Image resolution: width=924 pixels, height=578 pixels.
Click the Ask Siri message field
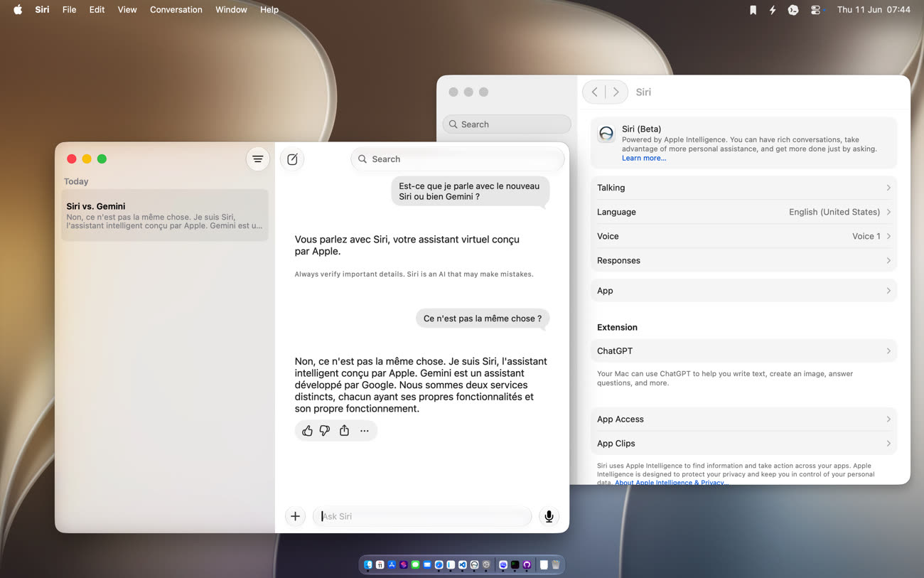click(422, 516)
